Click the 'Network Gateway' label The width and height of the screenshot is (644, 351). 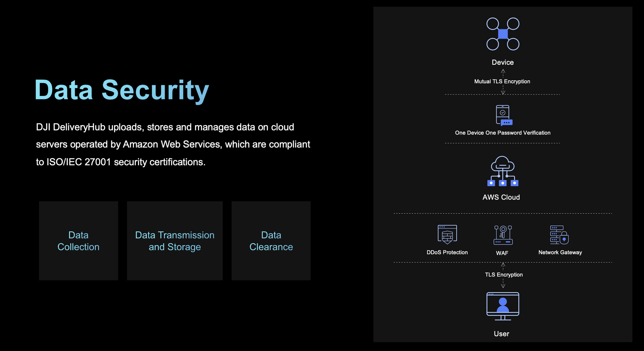pos(560,252)
